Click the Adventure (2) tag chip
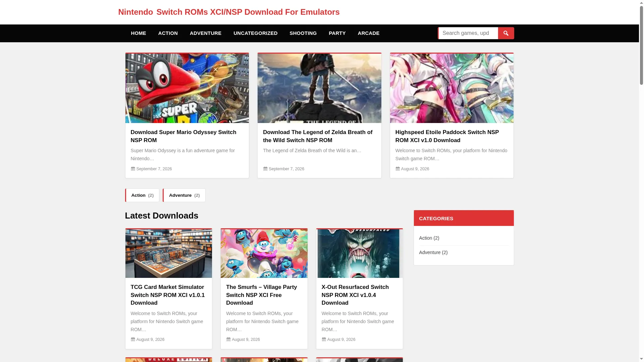The height and width of the screenshot is (362, 644). click(x=184, y=195)
